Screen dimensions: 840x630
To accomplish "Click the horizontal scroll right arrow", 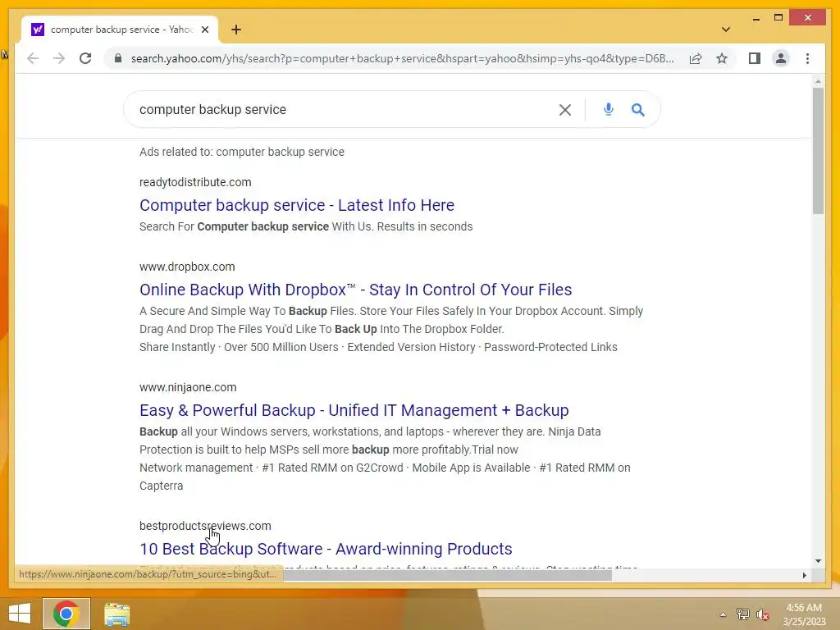I will [x=804, y=575].
